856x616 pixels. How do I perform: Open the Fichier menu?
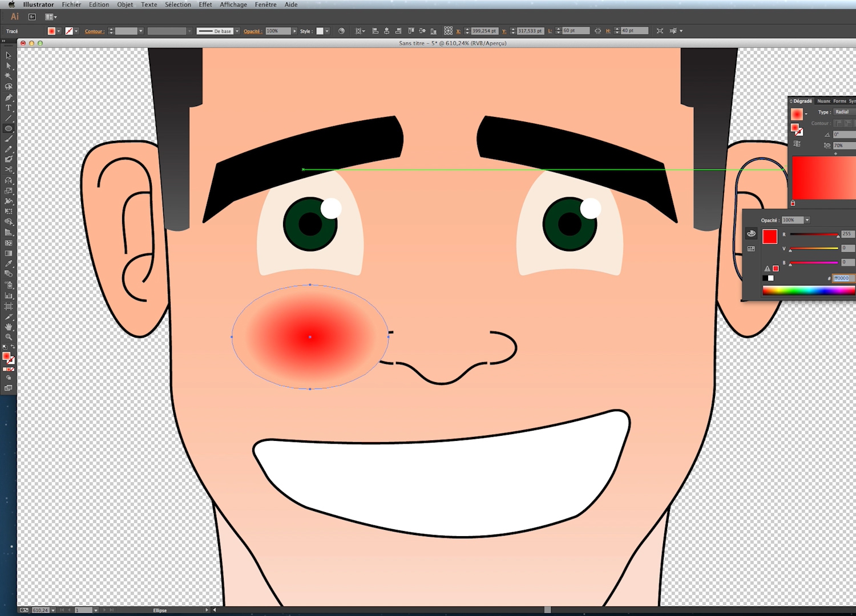coord(71,5)
